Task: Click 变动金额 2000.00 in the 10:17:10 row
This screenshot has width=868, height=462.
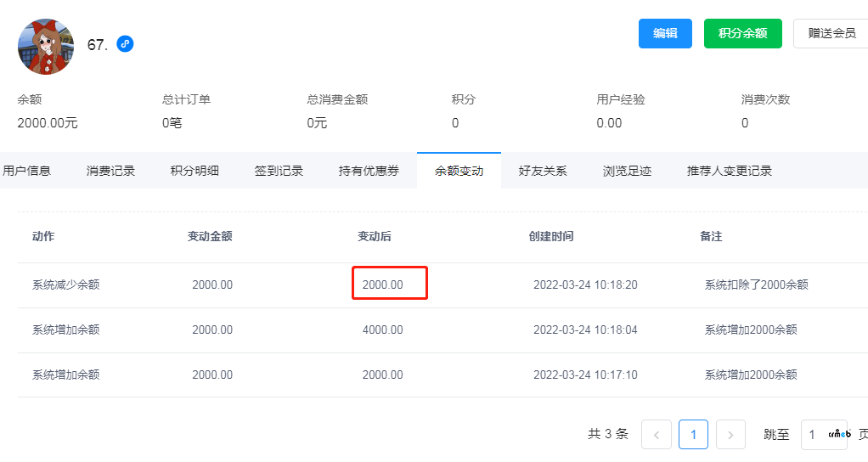Action: point(212,375)
